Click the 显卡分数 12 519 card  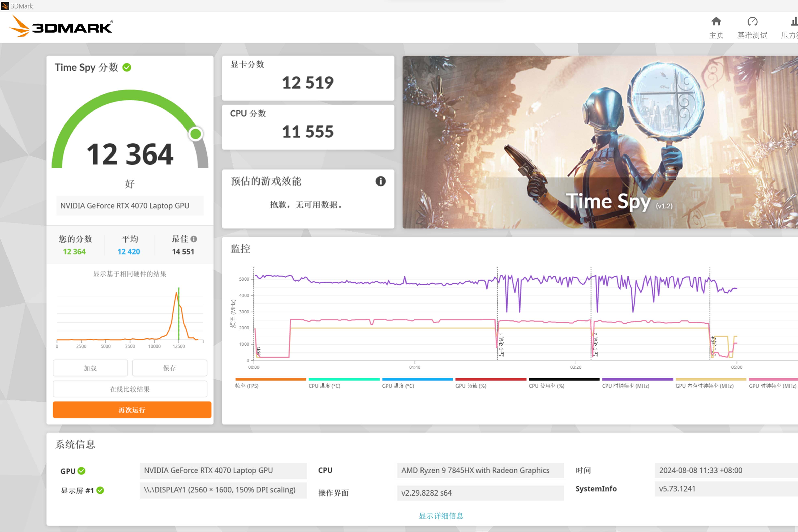pos(308,78)
